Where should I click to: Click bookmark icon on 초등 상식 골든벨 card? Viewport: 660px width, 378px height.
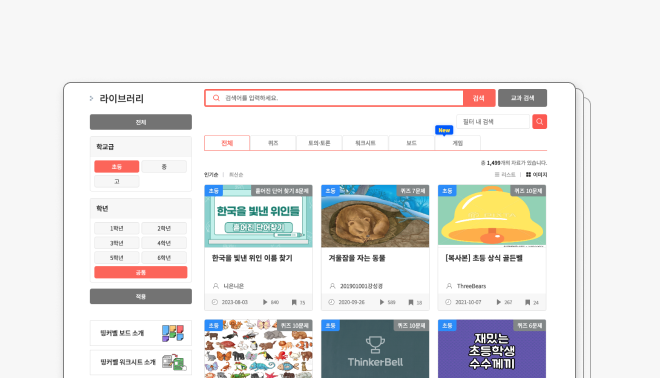[527, 302]
